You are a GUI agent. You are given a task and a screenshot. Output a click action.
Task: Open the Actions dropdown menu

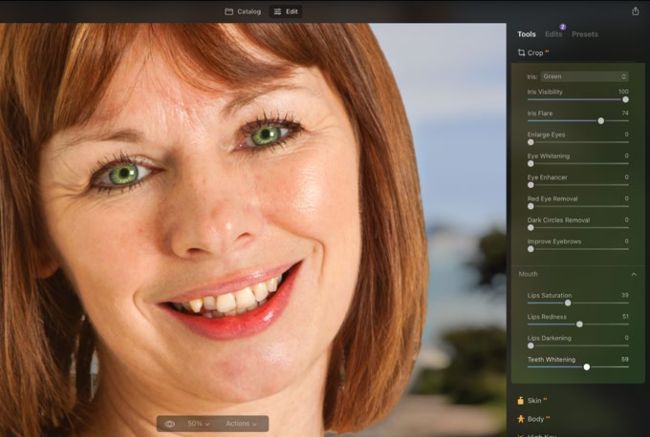[x=241, y=424]
